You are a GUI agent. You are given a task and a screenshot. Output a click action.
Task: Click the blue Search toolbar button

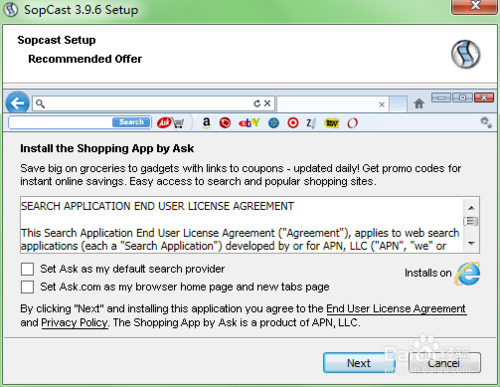tap(132, 122)
